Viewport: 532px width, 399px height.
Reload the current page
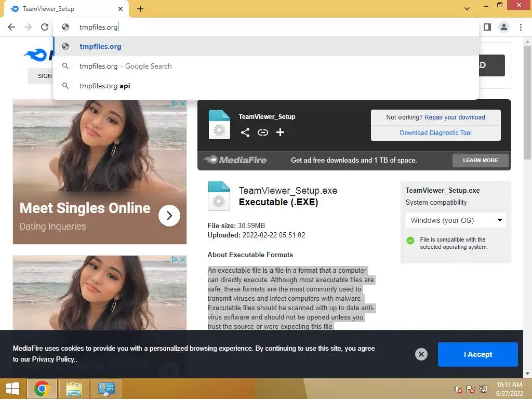click(x=45, y=27)
